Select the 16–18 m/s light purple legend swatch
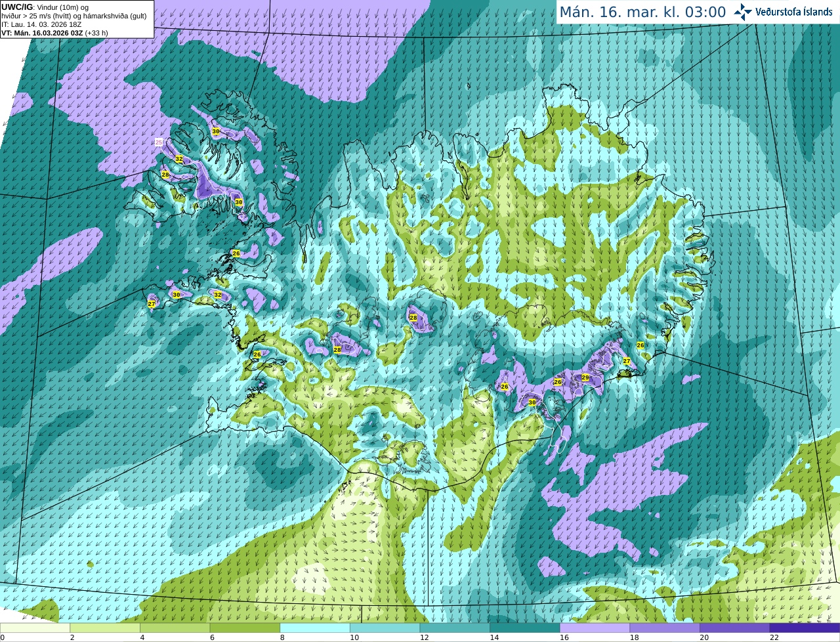Screen dimensions: 840x642 (x=595, y=628)
